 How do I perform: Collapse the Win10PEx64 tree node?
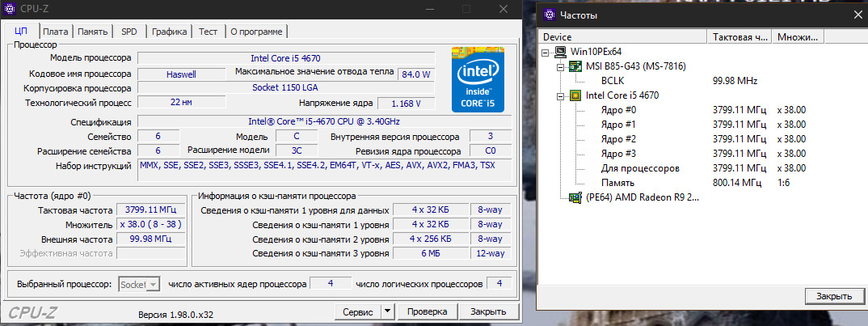click(546, 52)
